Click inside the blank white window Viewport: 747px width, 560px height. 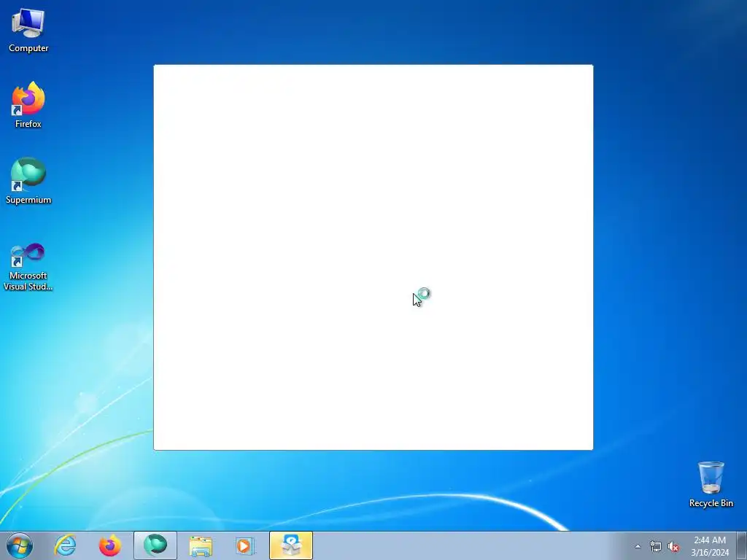(x=373, y=257)
